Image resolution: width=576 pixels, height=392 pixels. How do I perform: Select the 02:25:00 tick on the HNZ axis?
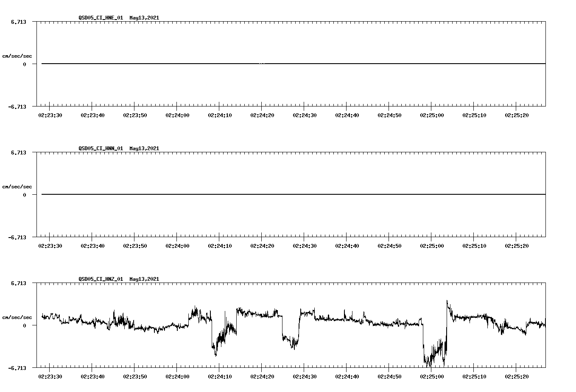(432, 376)
